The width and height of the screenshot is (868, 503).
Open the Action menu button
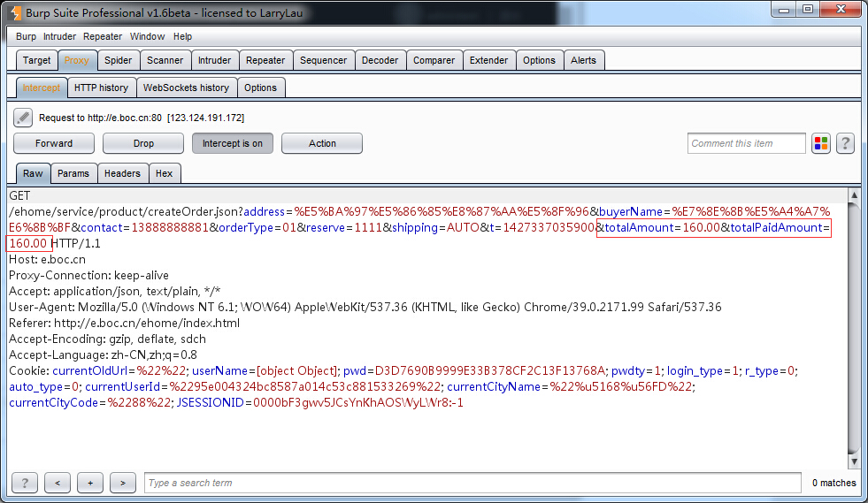[x=322, y=143]
